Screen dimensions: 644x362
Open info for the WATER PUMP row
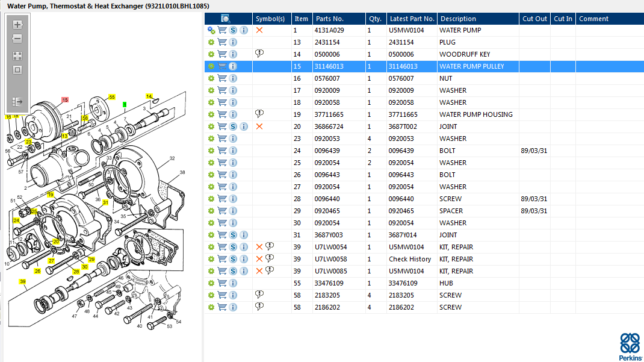click(244, 30)
